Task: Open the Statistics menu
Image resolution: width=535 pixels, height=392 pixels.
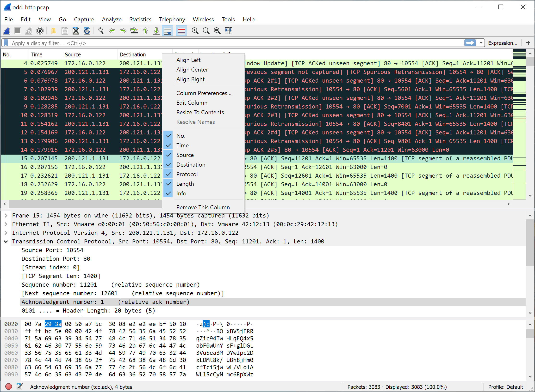Action: (140, 19)
